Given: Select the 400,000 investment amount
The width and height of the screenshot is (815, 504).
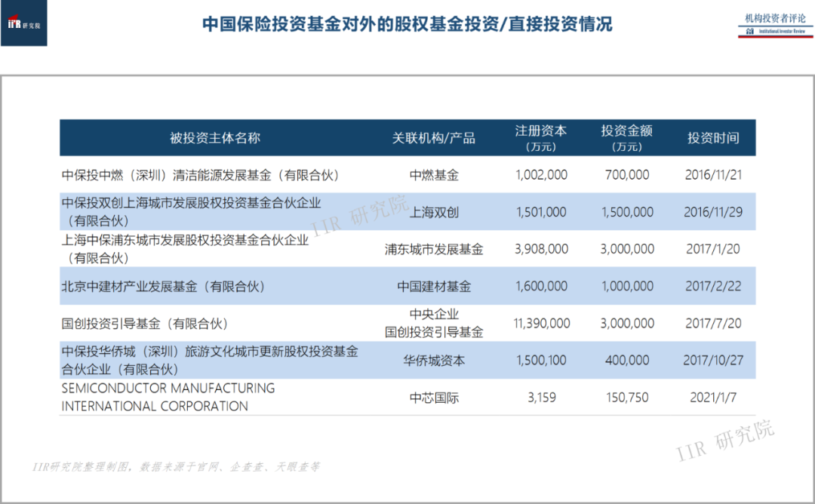Looking at the screenshot, I should (x=627, y=361).
